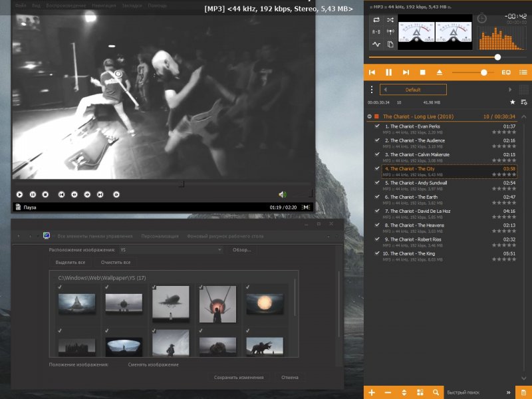The width and height of the screenshot is (532, 399).
Task: Click the down chevron of the playlist scrollbar
Action: (524, 378)
